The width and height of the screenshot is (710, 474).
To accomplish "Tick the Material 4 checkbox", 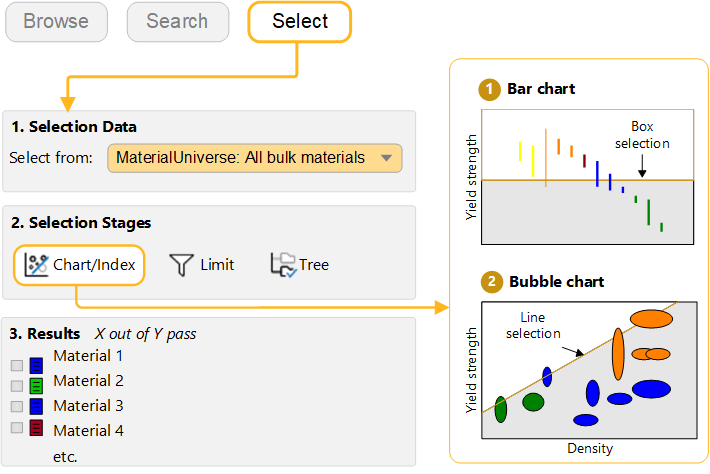I will tap(16, 428).
